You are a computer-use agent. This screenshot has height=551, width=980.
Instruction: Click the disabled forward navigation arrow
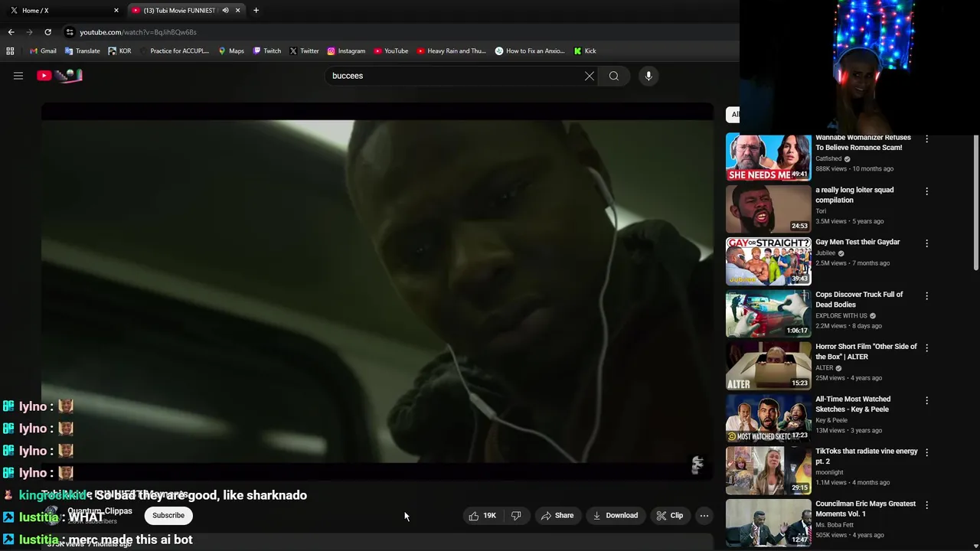pos(29,32)
